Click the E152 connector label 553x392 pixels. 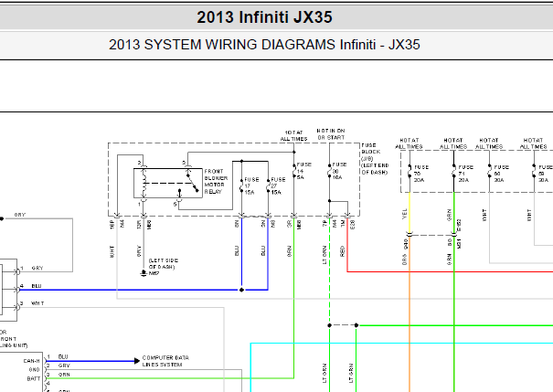pyautogui.click(x=459, y=226)
